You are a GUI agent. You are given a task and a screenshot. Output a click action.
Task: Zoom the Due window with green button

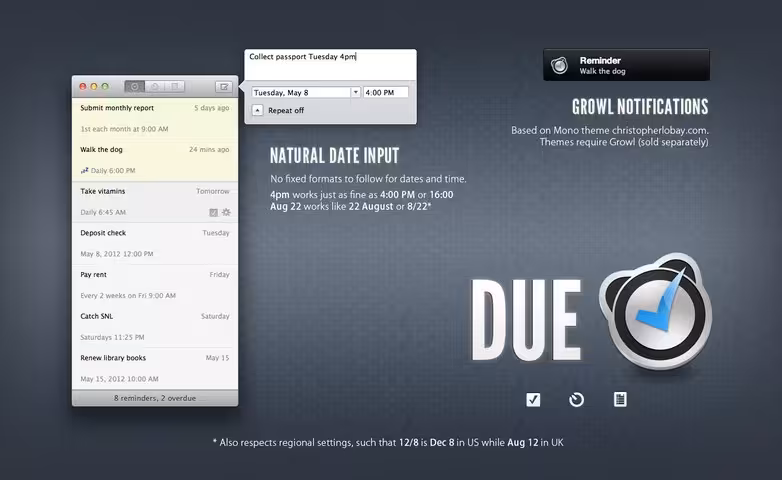[105, 86]
